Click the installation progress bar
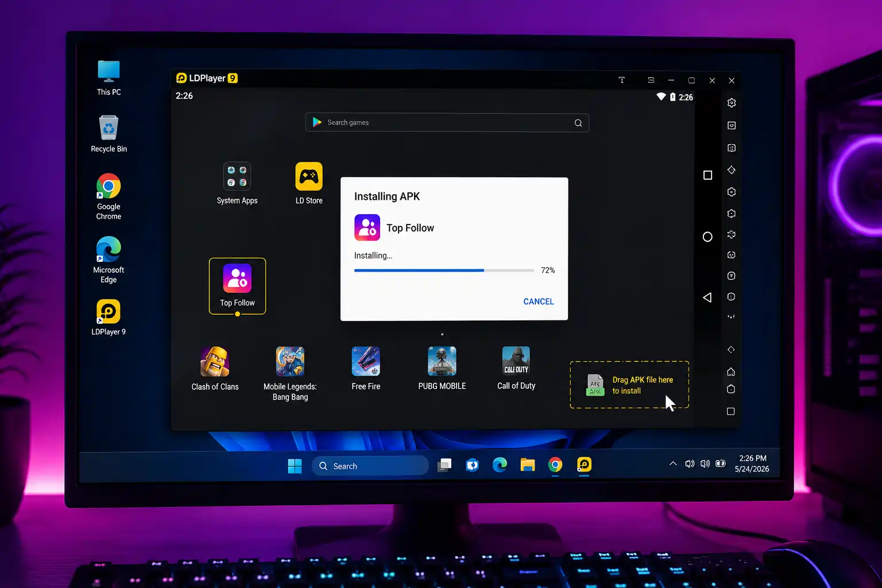 [x=444, y=270]
